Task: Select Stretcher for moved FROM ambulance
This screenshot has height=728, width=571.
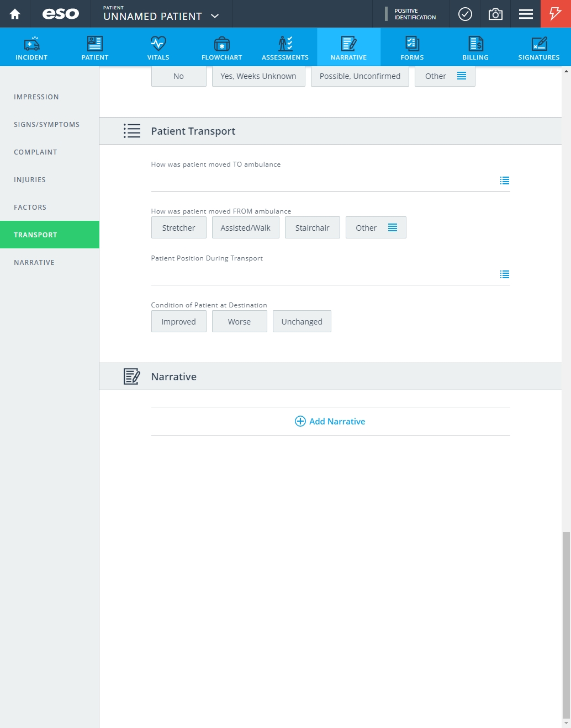Action: coord(178,227)
